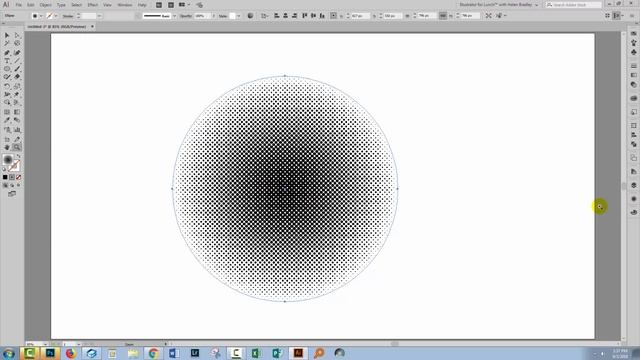The width and height of the screenshot is (640, 360).
Task: Select the Scale tool
Action: pyautogui.click(x=17, y=87)
